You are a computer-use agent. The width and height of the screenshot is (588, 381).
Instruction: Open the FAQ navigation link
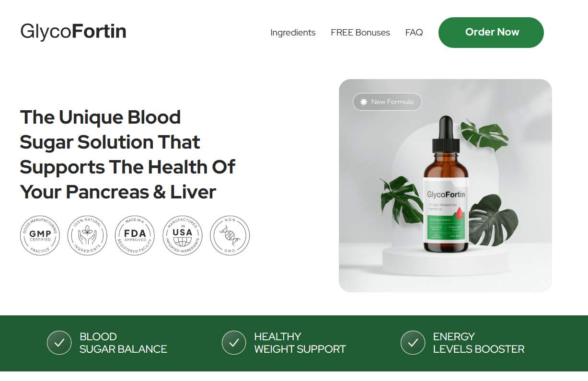(x=414, y=33)
